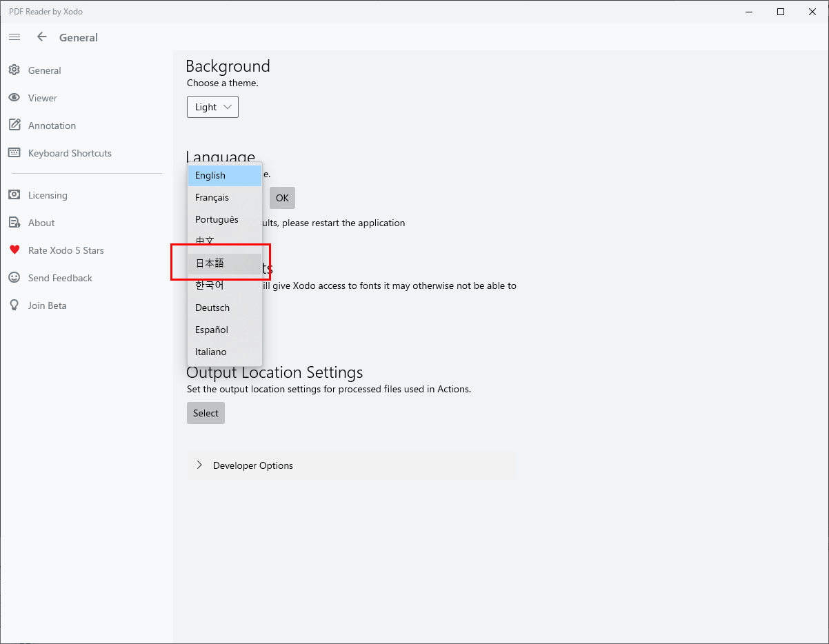829x644 pixels.
Task: Click the General gear icon
Action: tap(14, 70)
